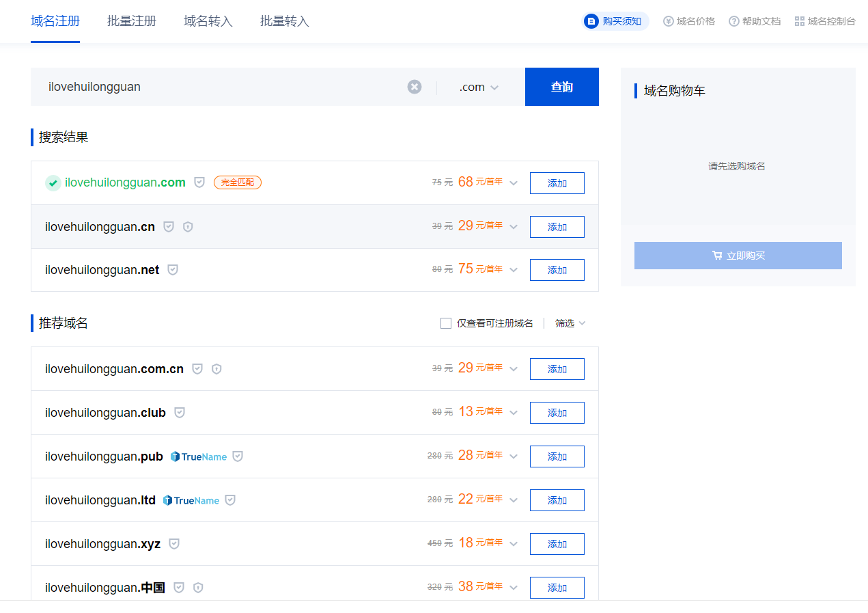Click the second shield icon on .cn row
Viewport: 868px width, 613px height.
pyautogui.click(x=188, y=227)
